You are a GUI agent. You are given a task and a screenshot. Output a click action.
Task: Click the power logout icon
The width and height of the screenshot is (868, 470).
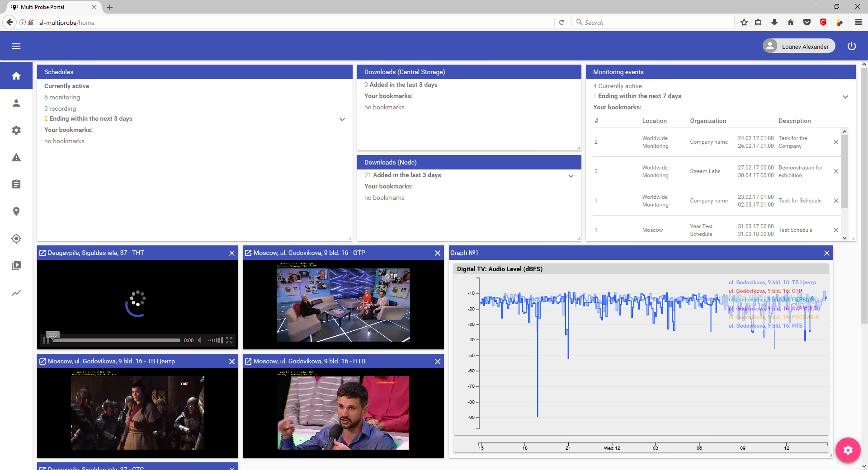[851, 46]
